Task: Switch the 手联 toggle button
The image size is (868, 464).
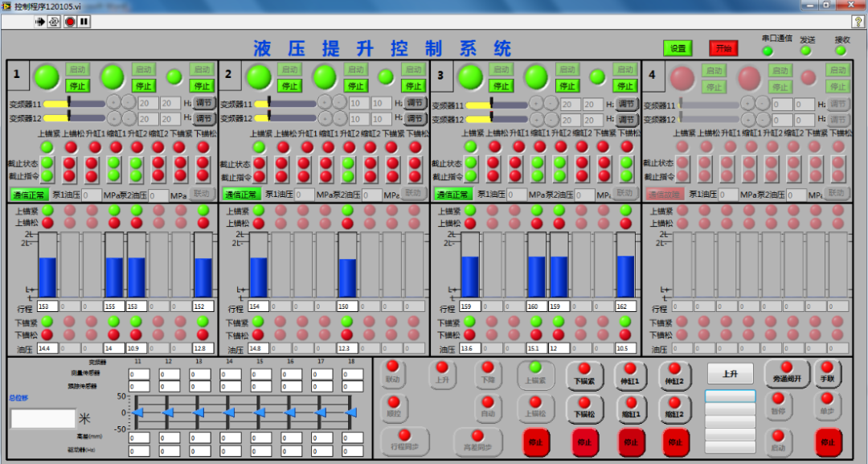Action: [x=827, y=373]
